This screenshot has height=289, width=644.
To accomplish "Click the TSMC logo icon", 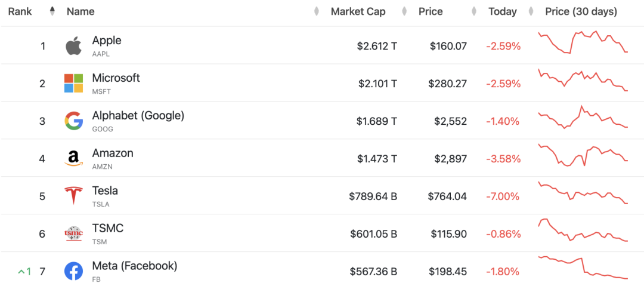I will pyautogui.click(x=73, y=233).
